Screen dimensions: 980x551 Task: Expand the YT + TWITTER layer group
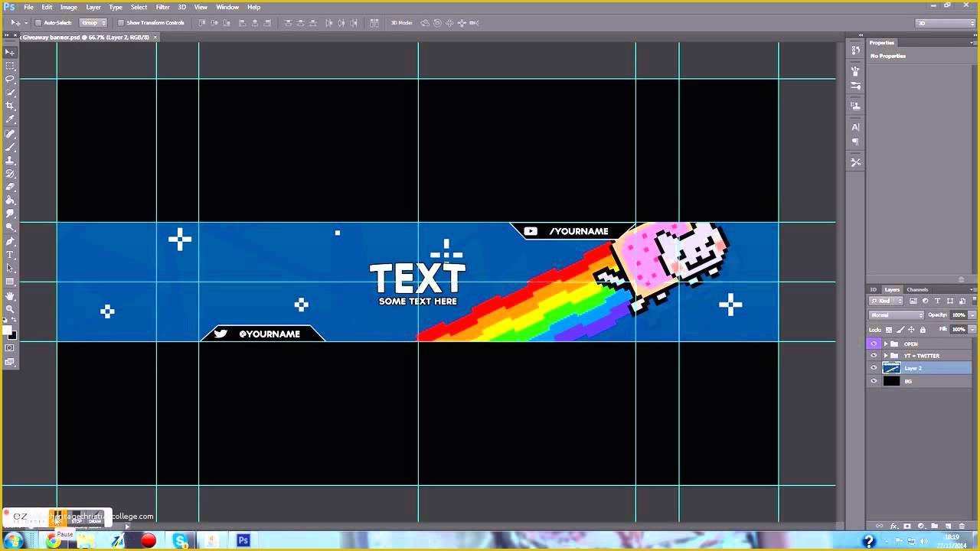click(x=886, y=356)
